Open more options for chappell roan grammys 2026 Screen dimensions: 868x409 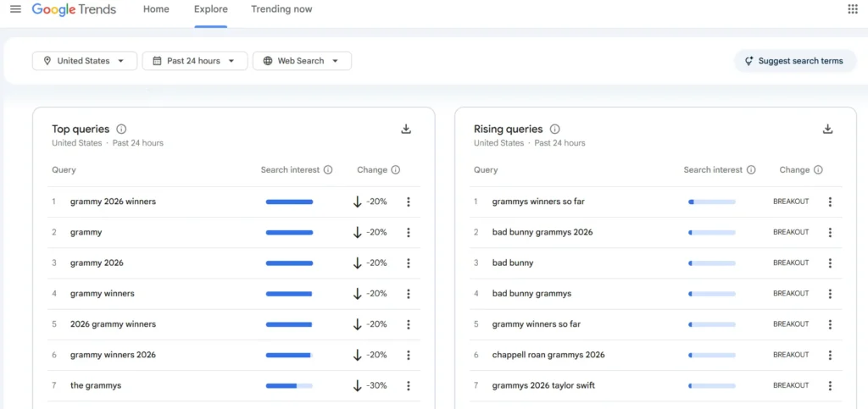(x=830, y=355)
